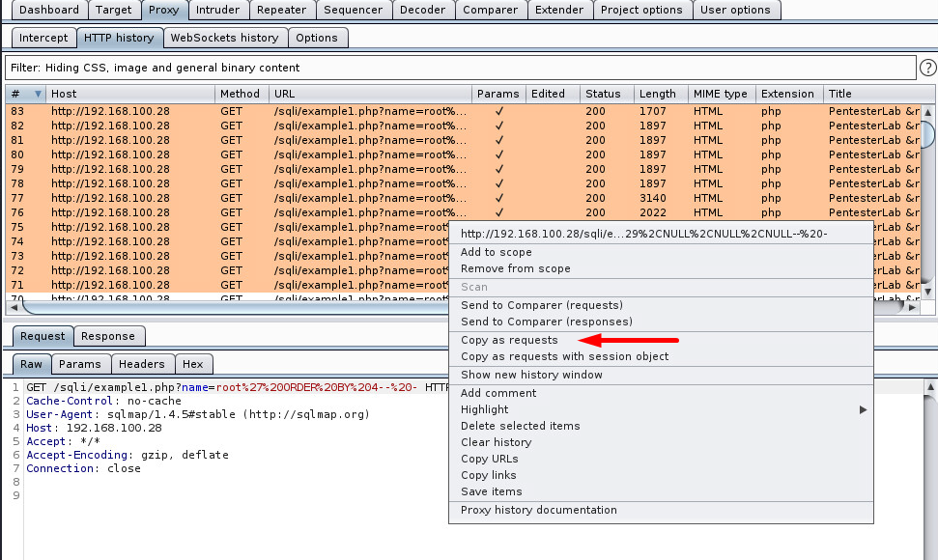
Task: Open the proxy Options sub-tab
Action: 317,38
